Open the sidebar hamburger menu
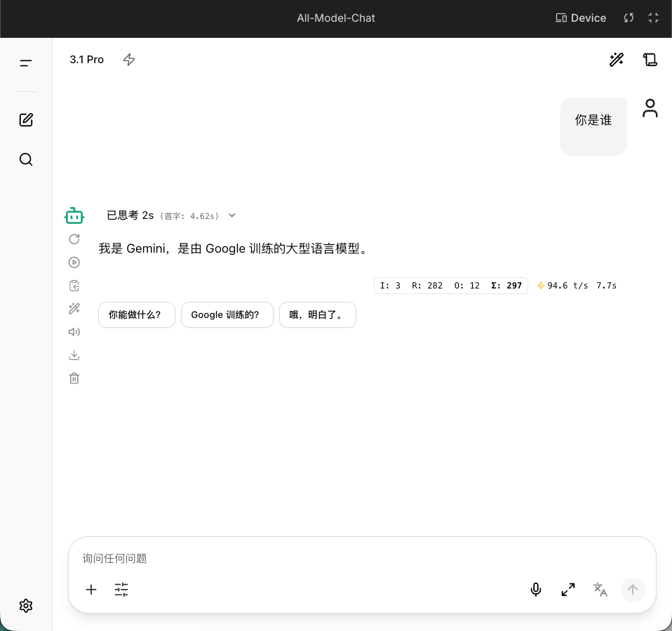 click(26, 63)
